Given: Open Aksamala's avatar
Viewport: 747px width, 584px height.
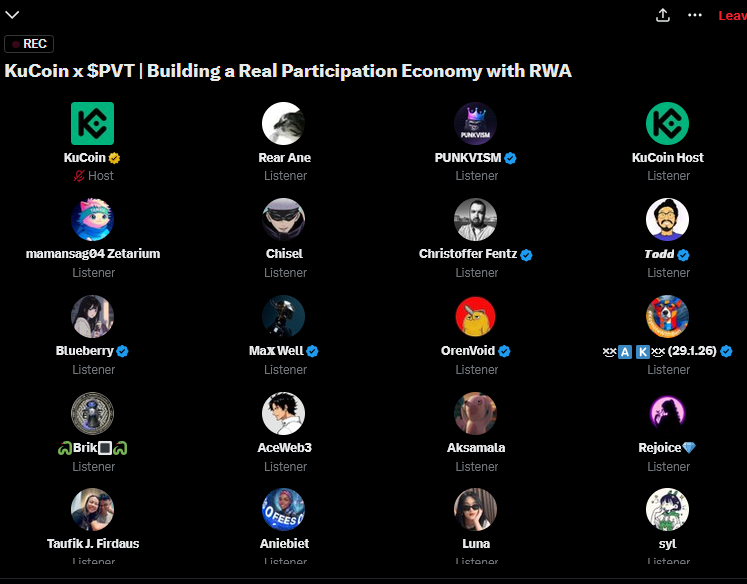Looking at the screenshot, I should 475,413.
